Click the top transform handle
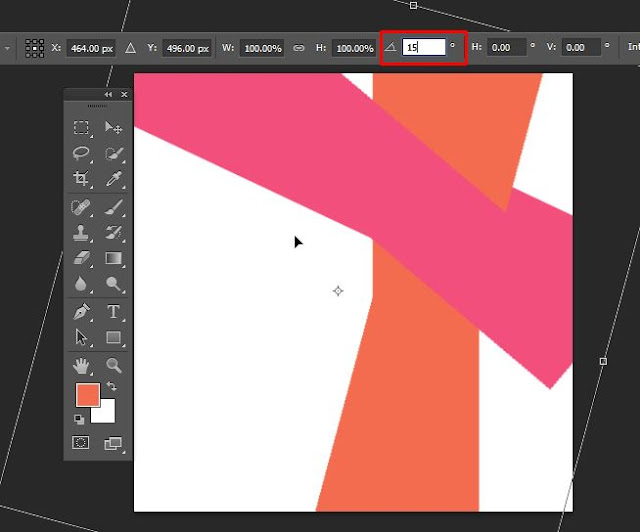640x532 pixels. click(413, 5)
